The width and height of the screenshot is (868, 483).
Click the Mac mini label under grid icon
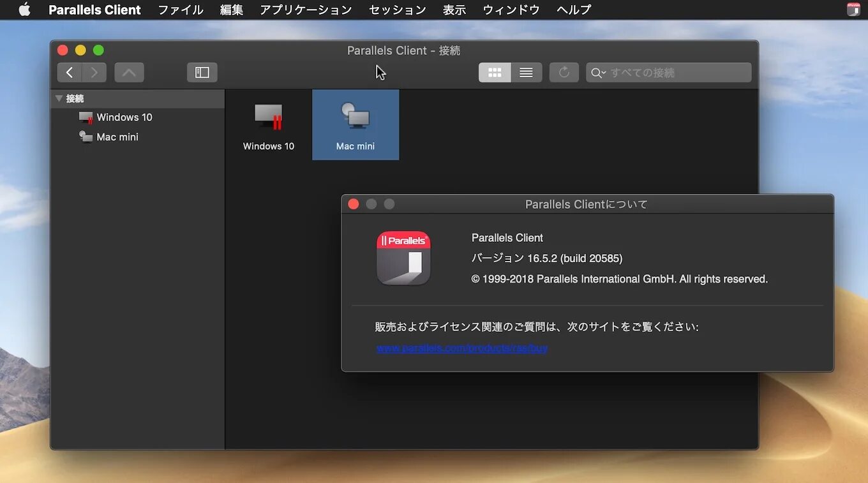pyautogui.click(x=355, y=146)
